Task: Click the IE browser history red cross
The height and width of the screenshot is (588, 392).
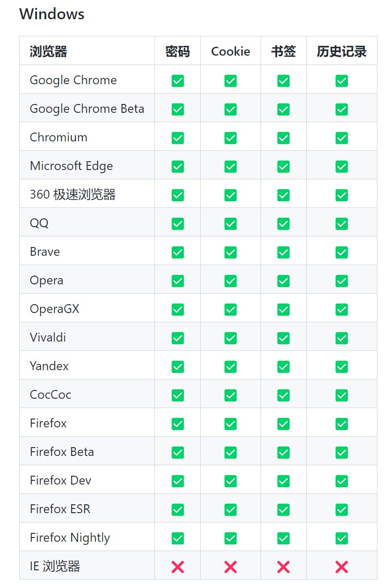Action: click(x=342, y=567)
